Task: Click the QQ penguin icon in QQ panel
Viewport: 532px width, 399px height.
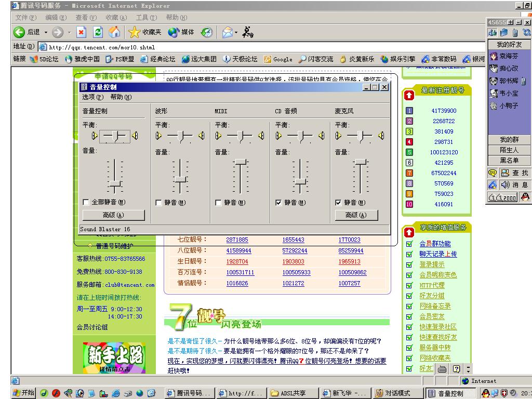Action: point(525,197)
